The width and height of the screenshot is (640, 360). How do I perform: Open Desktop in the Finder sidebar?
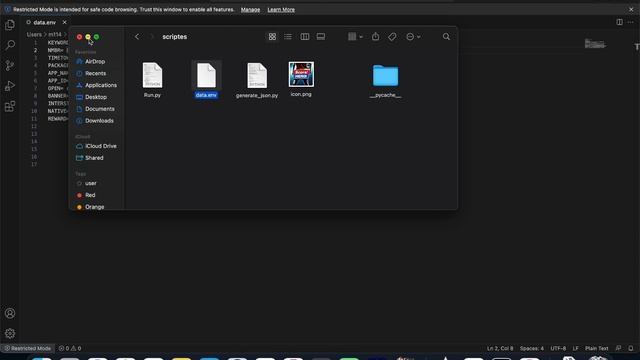point(97,97)
